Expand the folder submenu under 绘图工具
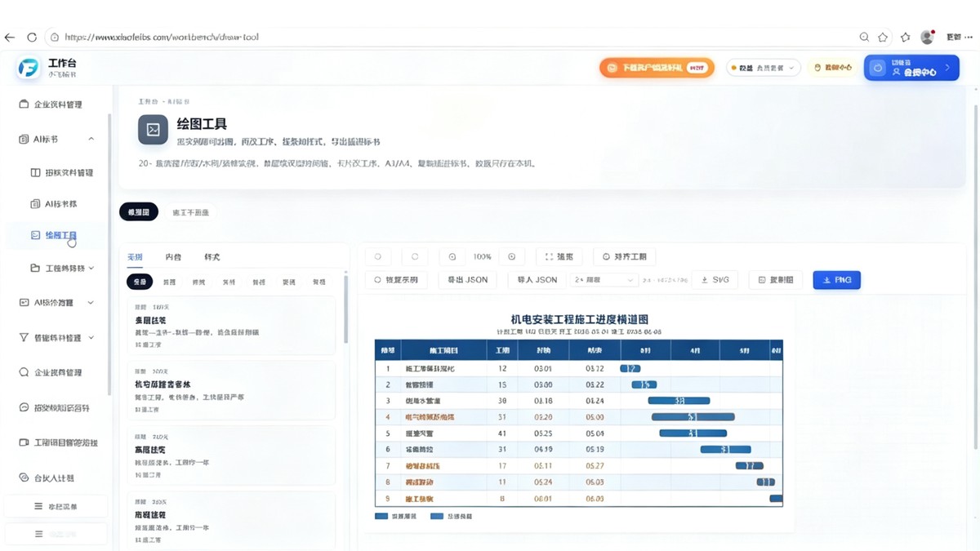Image resolution: width=980 pixels, height=551 pixels. 91,268
